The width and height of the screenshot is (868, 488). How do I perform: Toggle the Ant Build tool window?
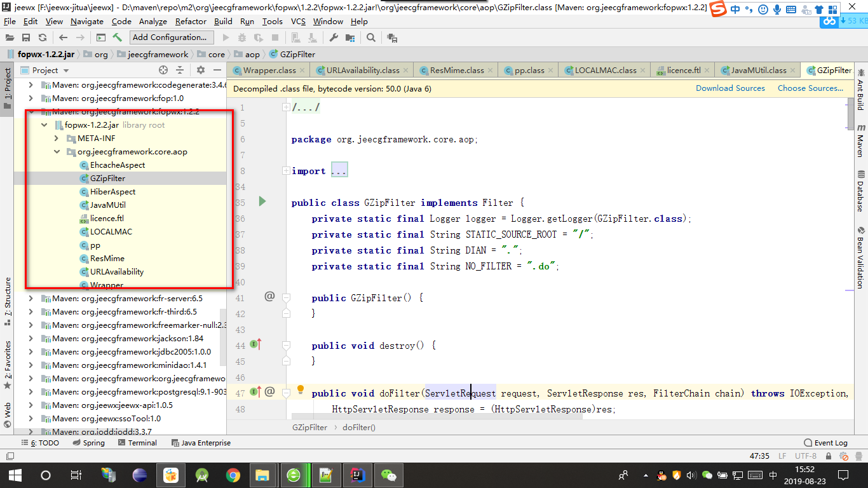860,90
